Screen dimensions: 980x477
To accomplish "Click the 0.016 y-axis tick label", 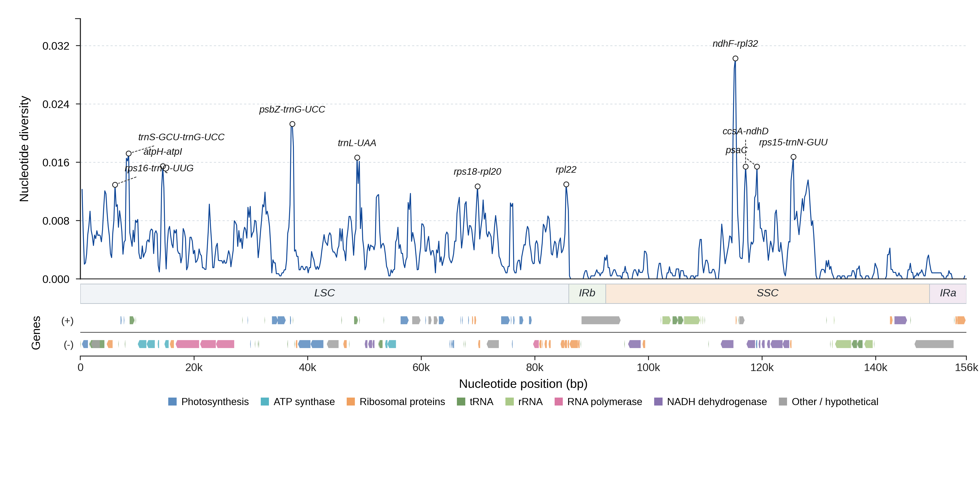I will [56, 162].
